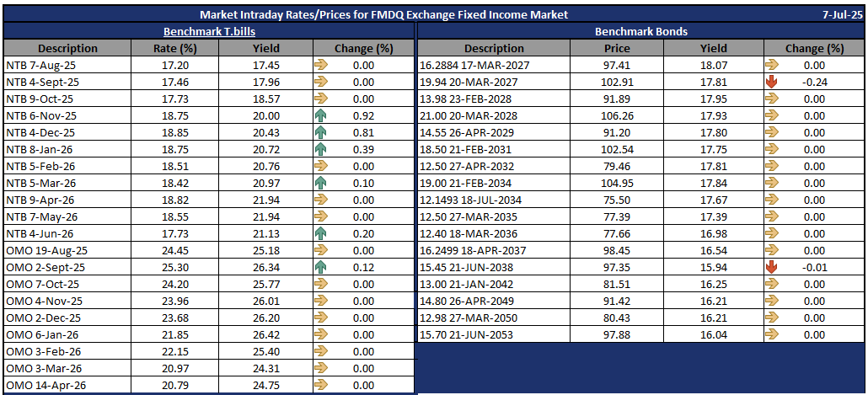
Task: Click the 26.42 yield for OMO 6-Jan-26
Action: 266,334
